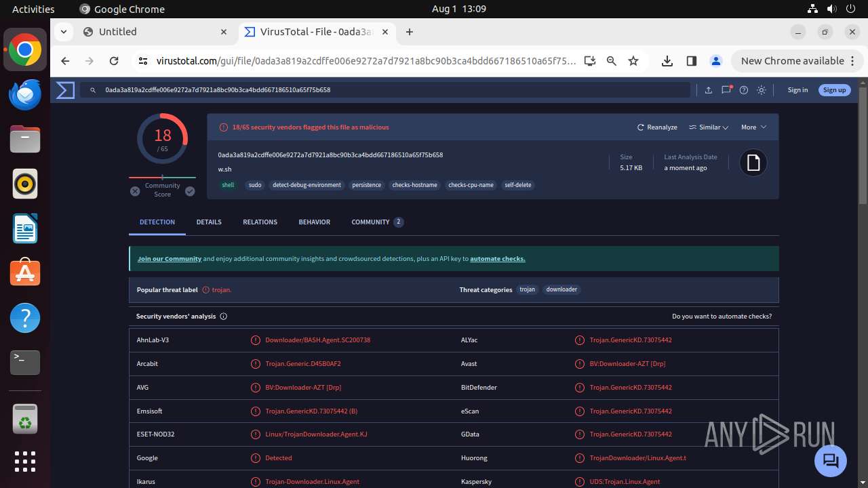This screenshot has height=488, width=868.
Task: Open Chrome profile avatar
Action: (716, 61)
